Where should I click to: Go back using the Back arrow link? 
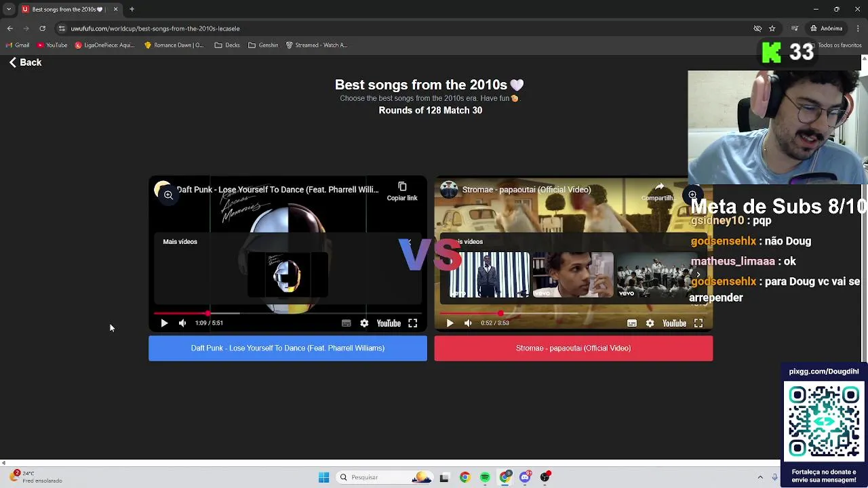(x=25, y=62)
